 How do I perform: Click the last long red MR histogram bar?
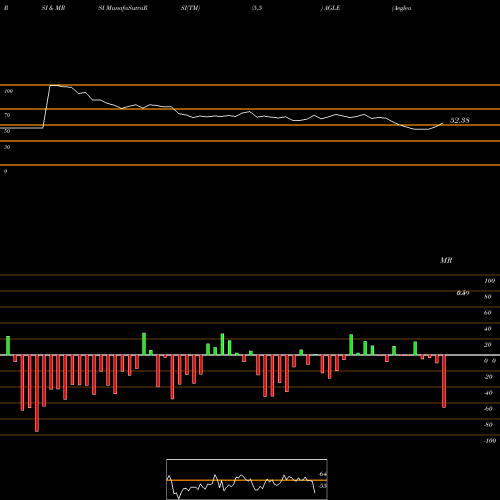coord(444,381)
